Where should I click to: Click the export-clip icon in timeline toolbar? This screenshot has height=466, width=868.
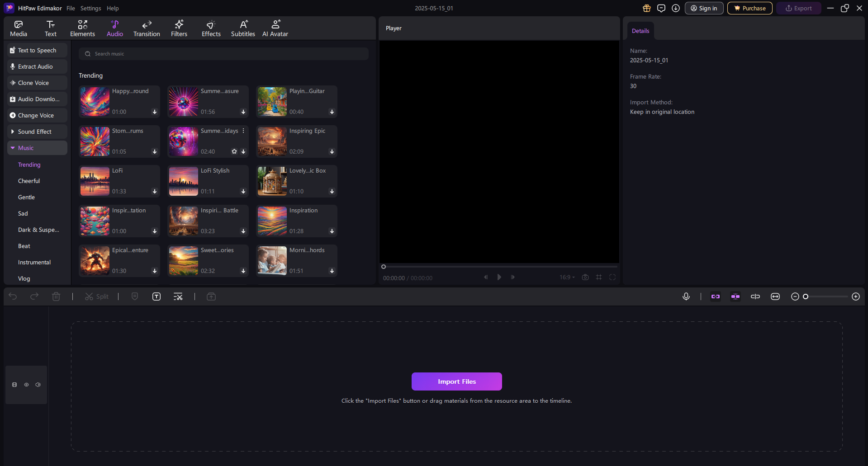coord(211,297)
